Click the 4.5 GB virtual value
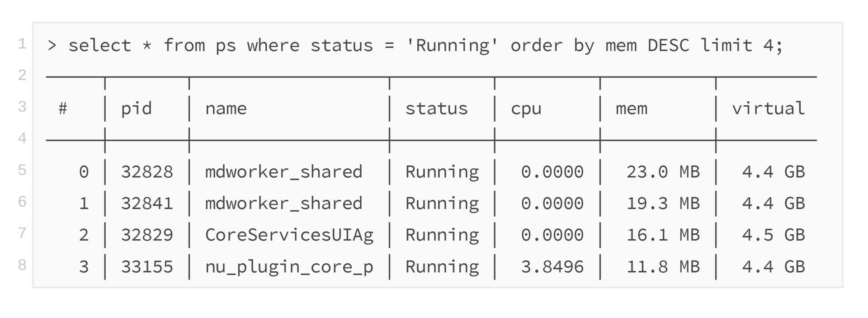 (773, 235)
